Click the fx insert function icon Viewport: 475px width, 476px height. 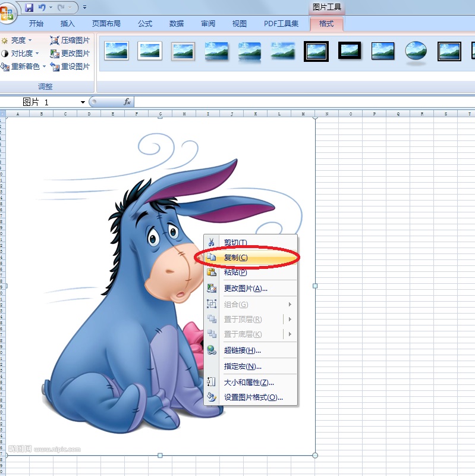[x=127, y=102]
